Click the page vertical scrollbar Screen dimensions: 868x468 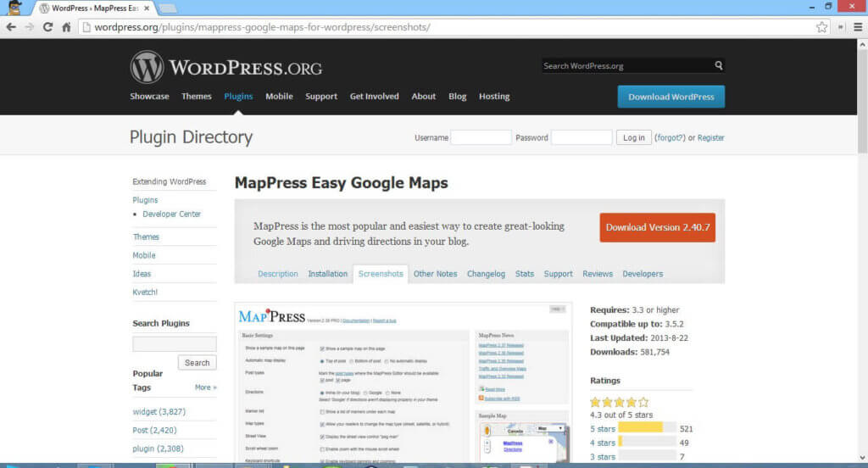click(x=862, y=101)
